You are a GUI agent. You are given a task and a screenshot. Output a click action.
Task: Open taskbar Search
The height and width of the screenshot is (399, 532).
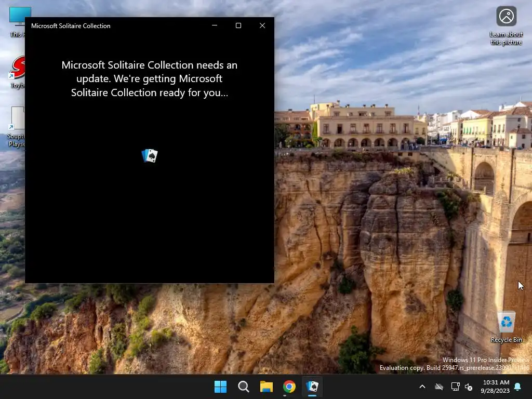(x=243, y=387)
